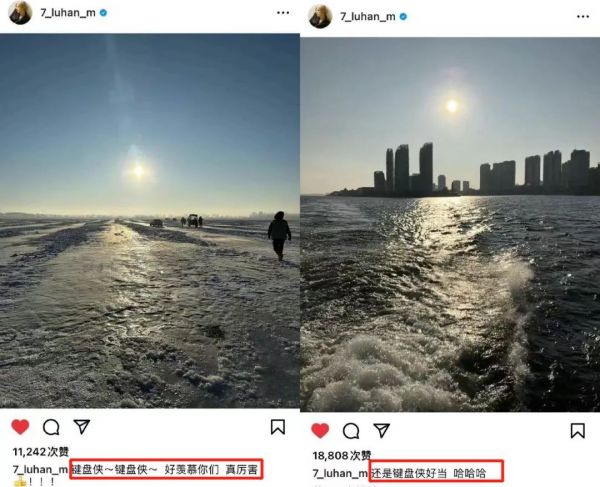Click username in right post caption
This screenshot has width=600, height=487.
click(340, 473)
